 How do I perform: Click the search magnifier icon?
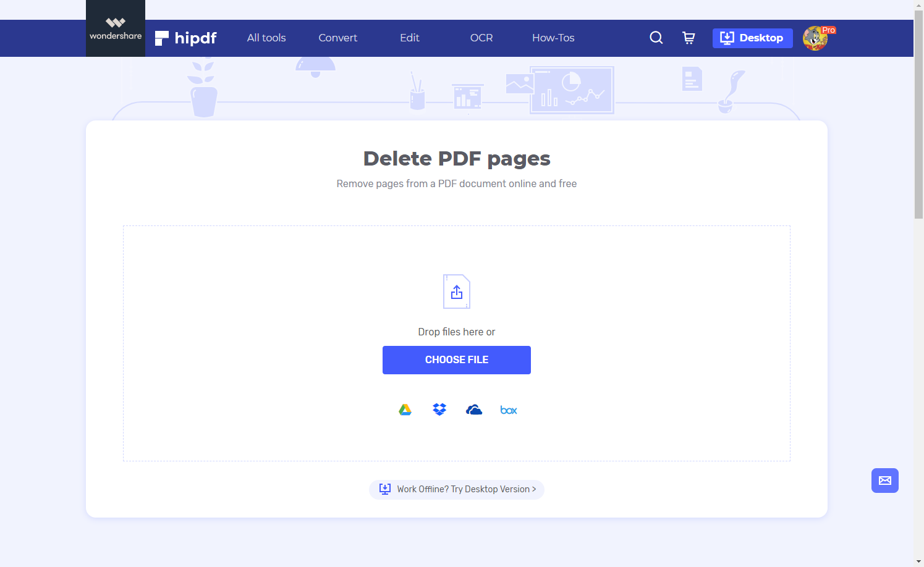(x=656, y=38)
